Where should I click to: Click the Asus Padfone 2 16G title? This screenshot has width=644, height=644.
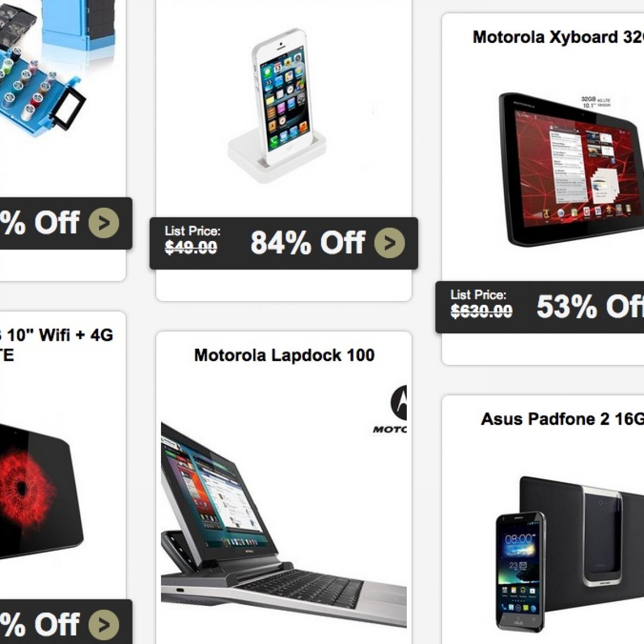562,419
